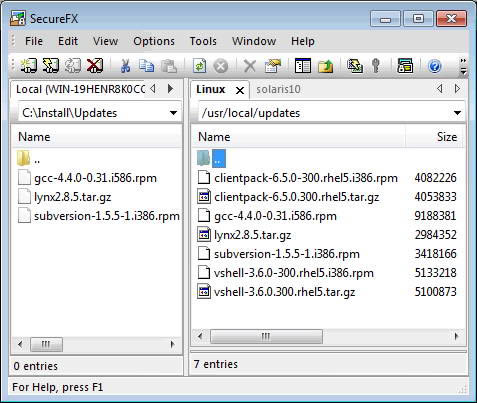The image size is (477, 403).
Task: Click the Connect toolbar icon
Action: (x=29, y=65)
